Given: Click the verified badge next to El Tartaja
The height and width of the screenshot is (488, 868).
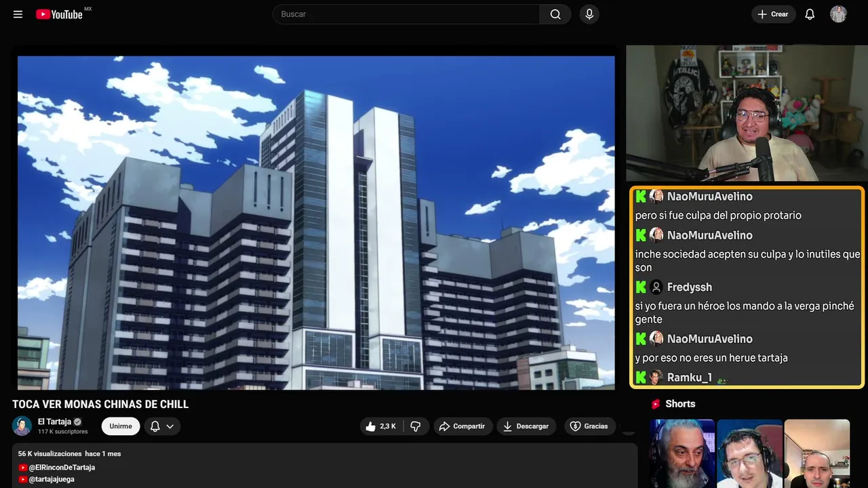Looking at the screenshot, I should (77, 422).
